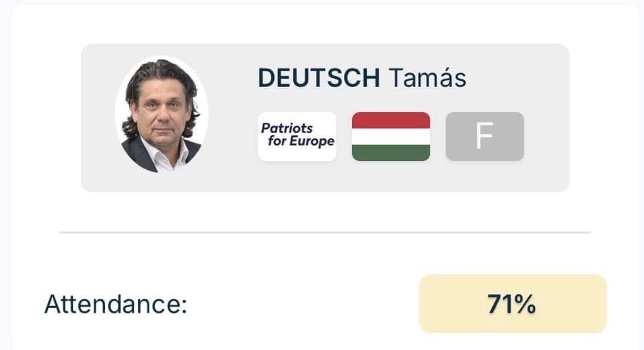The image size is (644, 350).
Task: Select the Patriots for Europe group badge
Action: [x=297, y=136]
